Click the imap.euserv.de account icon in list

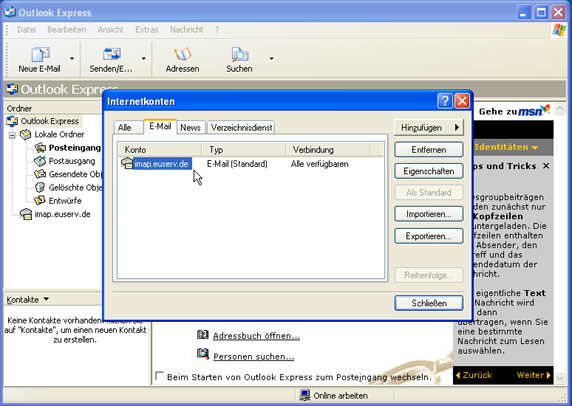(x=127, y=163)
